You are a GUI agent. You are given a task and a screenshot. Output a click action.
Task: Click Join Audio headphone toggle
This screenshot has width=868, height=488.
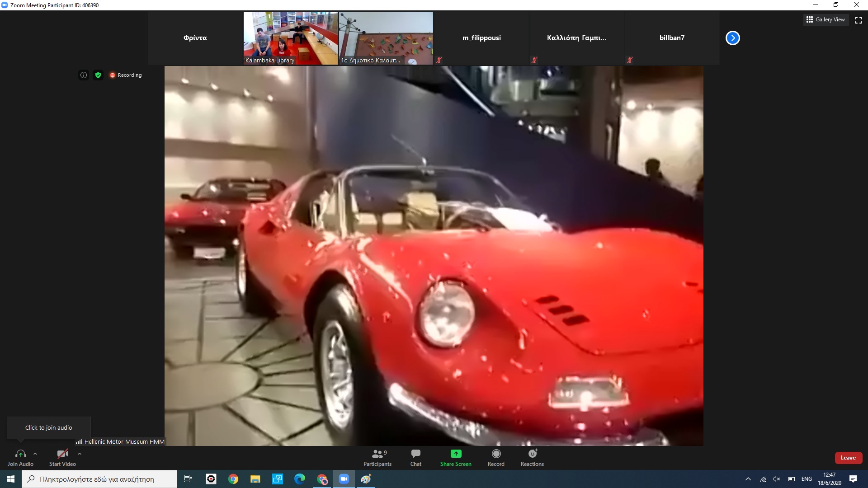pyautogui.click(x=20, y=454)
